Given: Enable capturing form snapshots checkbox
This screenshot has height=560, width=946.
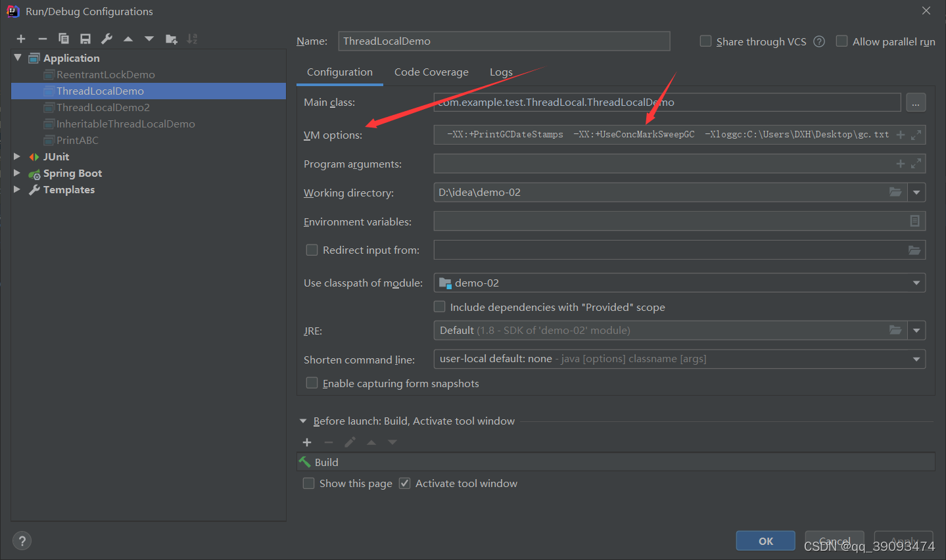Looking at the screenshot, I should [x=312, y=383].
